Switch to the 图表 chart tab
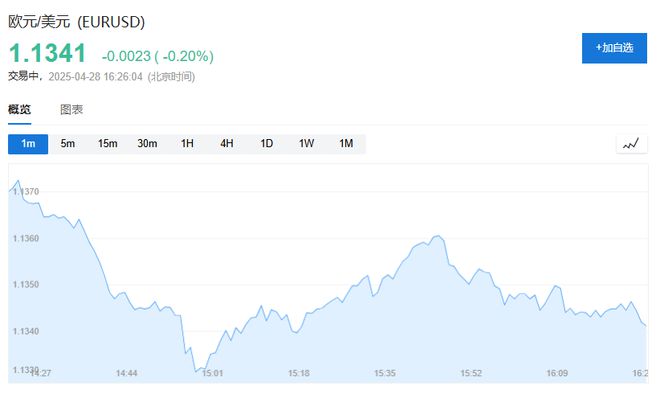Screen dimensions: 660x394 (x=72, y=110)
